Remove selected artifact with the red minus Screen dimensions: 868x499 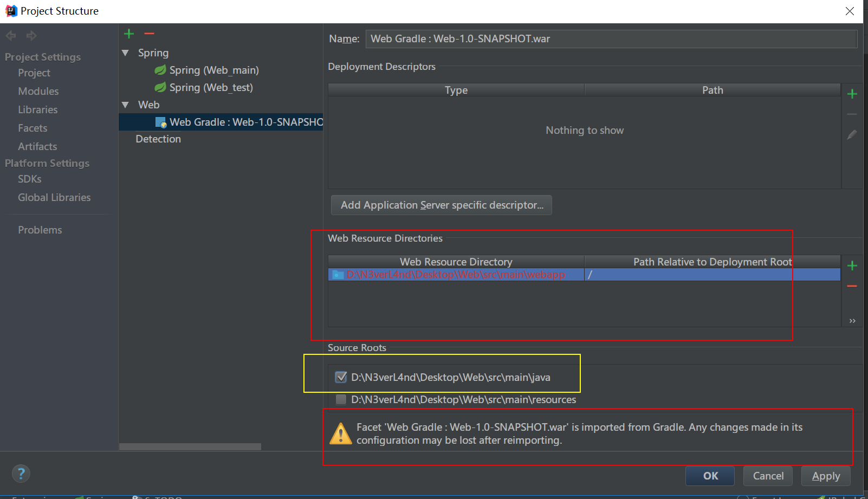(x=149, y=33)
